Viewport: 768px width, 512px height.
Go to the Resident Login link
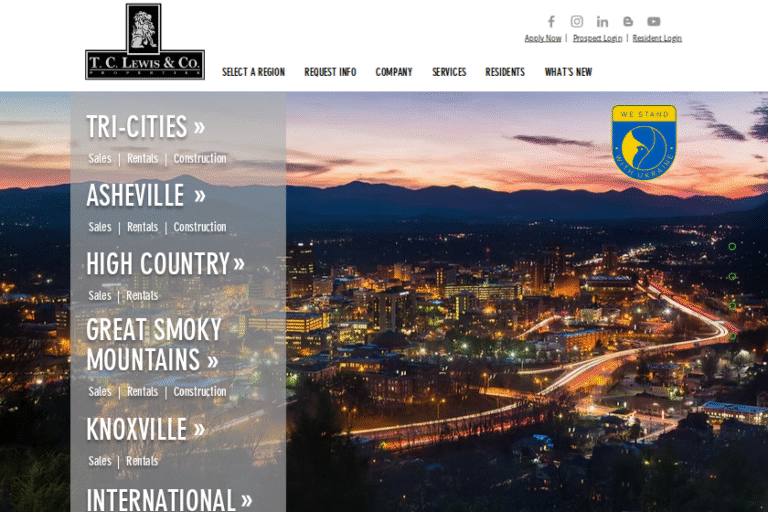[x=657, y=38]
